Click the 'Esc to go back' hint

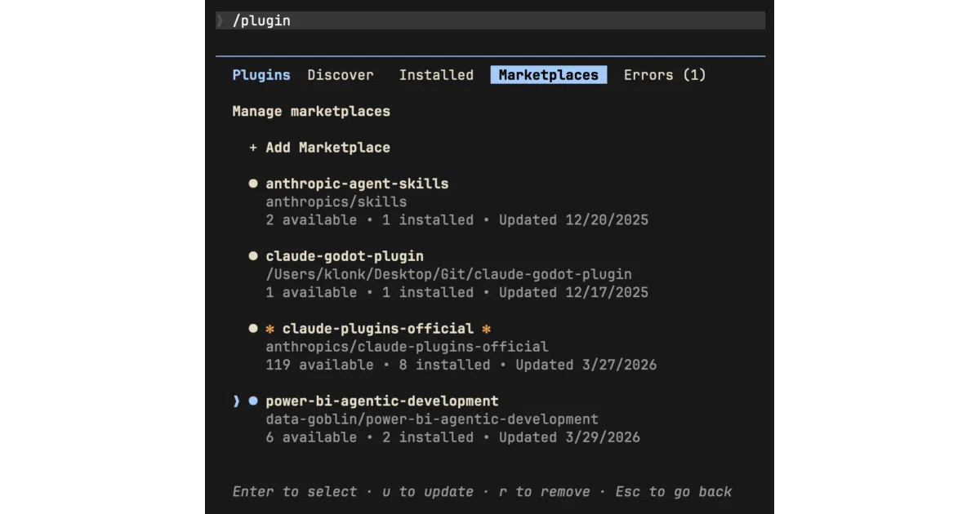click(674, 492)
